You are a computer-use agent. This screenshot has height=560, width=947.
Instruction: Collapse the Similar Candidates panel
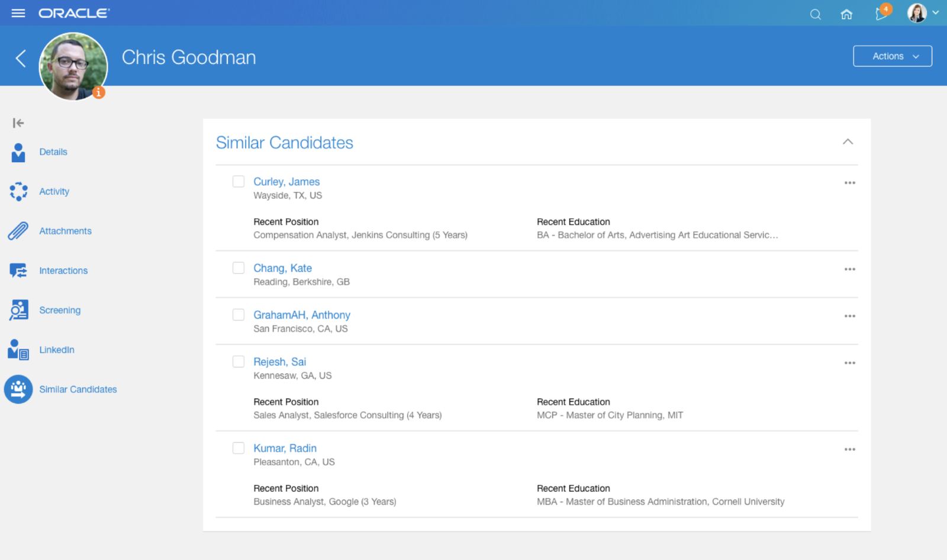[x=848, y=141]
